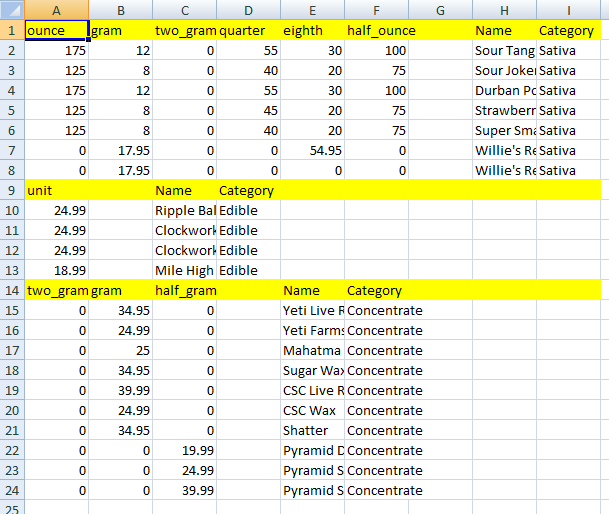Select the 'Mahatma' concentrate cell
Viewport: 609px width, 514px height.
[313, 350]
